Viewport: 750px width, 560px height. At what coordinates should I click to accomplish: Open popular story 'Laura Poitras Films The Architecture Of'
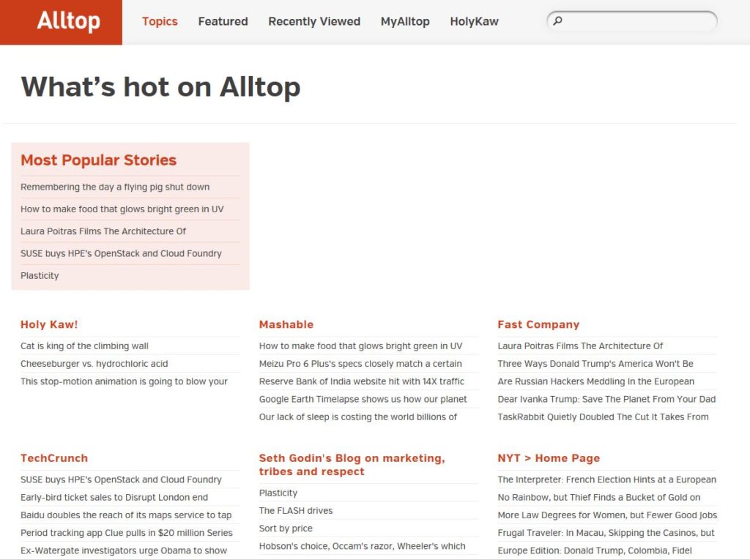[x=103, y=231]
